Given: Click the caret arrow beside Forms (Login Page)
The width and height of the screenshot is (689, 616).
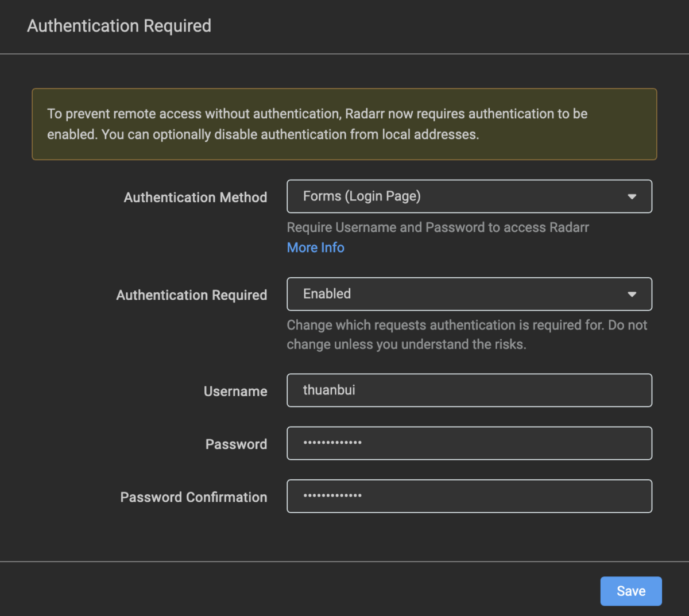Looking at the screenshot, I should click(x=632, y=196).
